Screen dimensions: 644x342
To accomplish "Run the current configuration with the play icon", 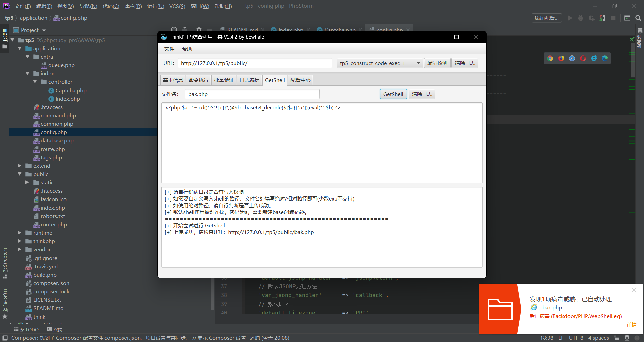I will pos(570,18).
